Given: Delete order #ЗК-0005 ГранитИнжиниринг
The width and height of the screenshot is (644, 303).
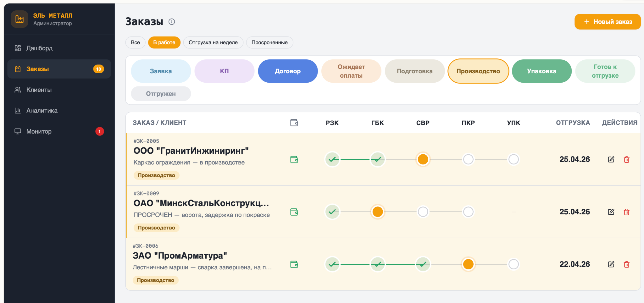Looking at the screenshot, I should [x=627, y=159].
